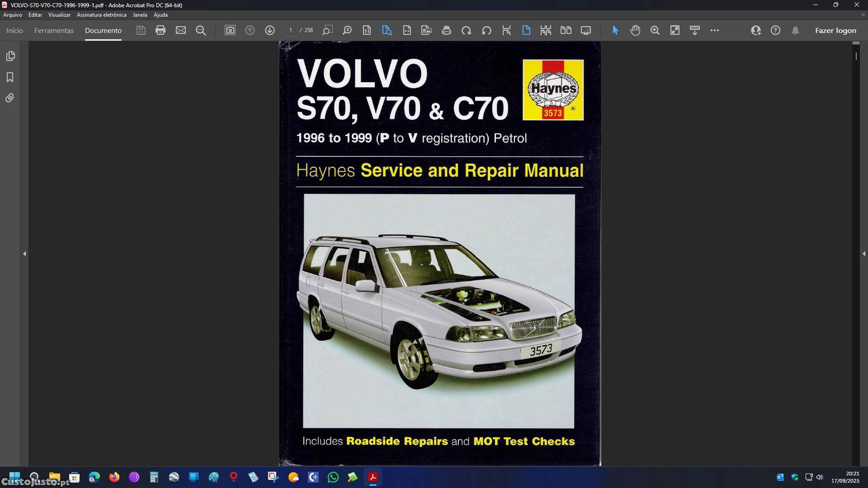Screen dimensions: 868x488
Task: Open WhatsApp from the taskbar
Action: [x=333, y=478]
